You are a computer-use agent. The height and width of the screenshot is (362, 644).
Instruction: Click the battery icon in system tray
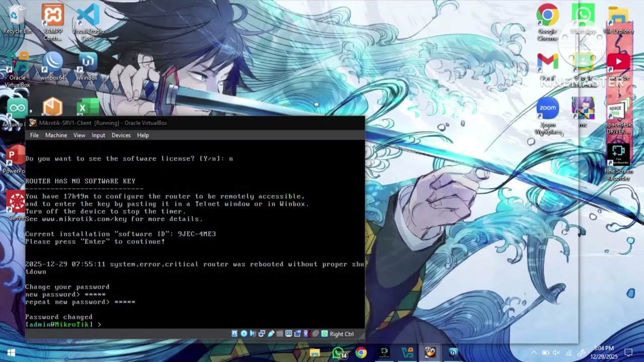click(x=546, y=353)
